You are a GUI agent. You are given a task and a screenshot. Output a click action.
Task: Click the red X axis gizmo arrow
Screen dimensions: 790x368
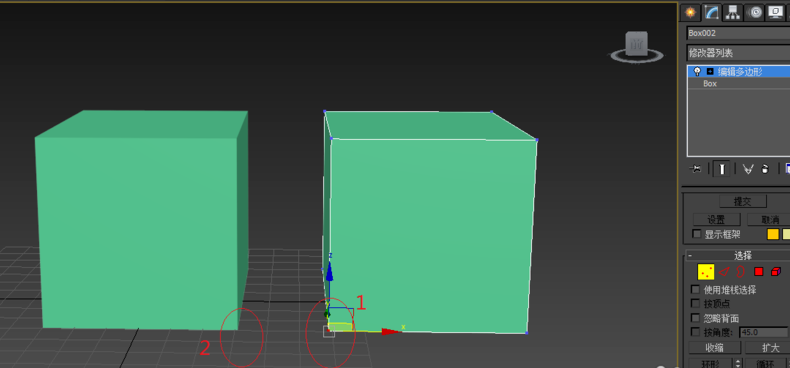pos(391,331)
